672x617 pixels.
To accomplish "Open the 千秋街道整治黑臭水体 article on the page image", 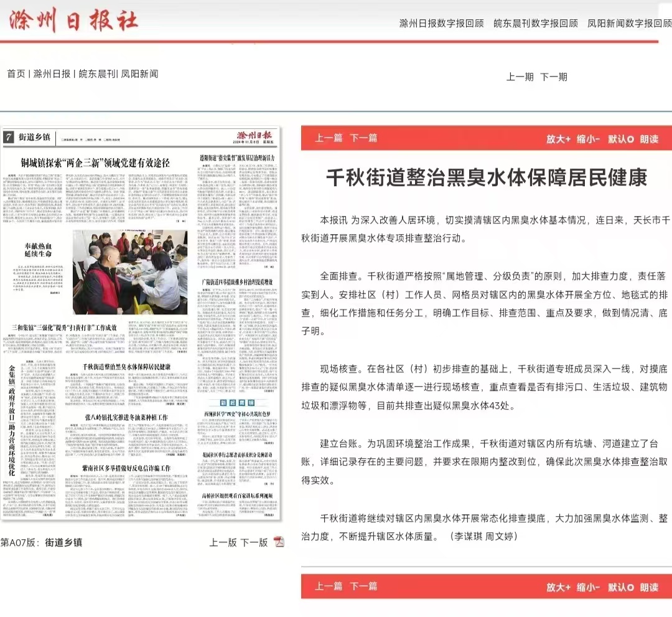I will 126,367.
